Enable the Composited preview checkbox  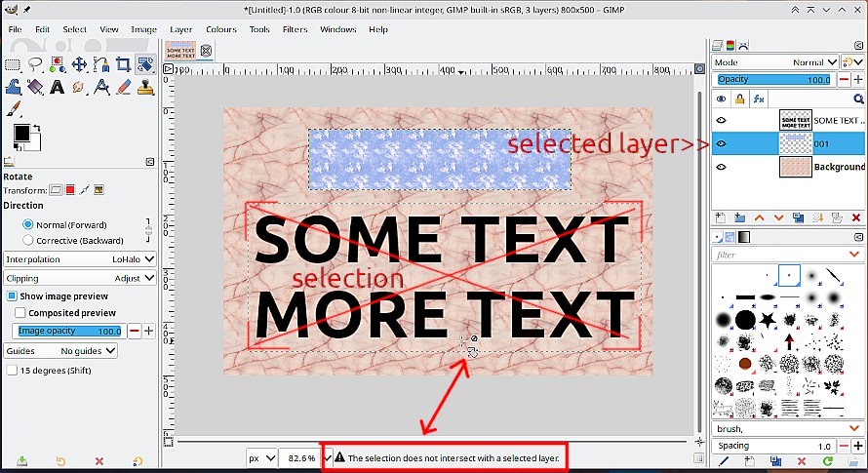pos(20,313)
